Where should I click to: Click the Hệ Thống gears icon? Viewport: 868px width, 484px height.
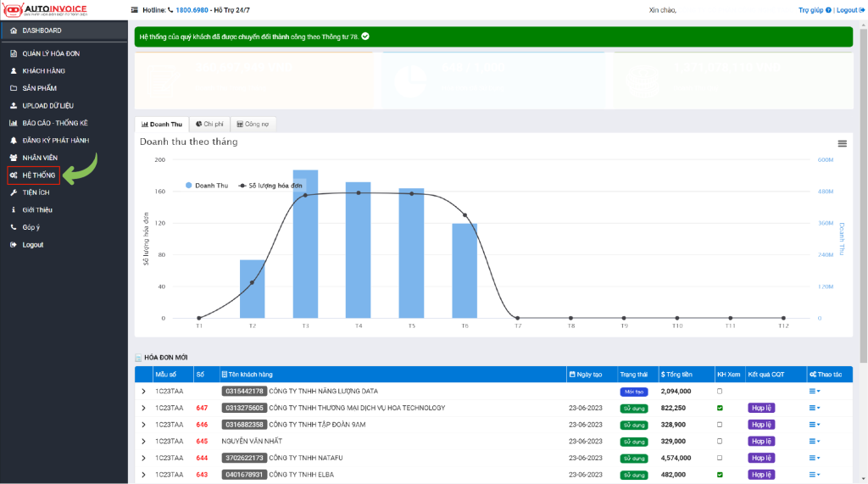[x=14, y=175]
